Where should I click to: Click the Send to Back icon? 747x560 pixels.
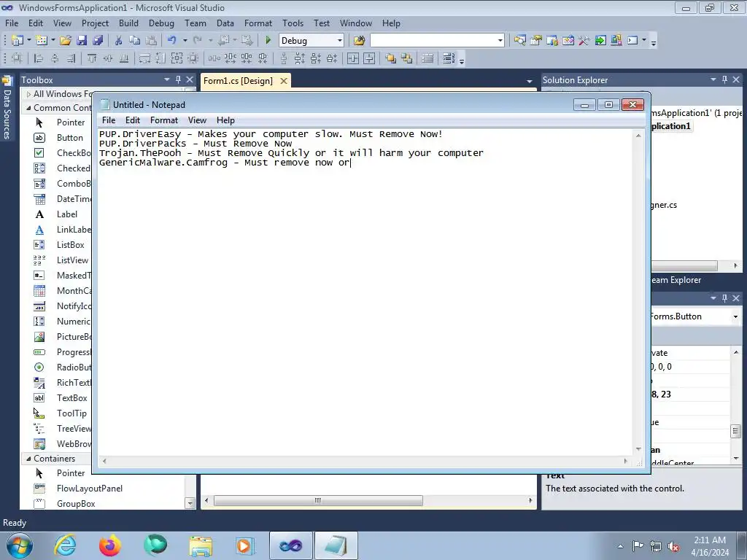(407, 58)
